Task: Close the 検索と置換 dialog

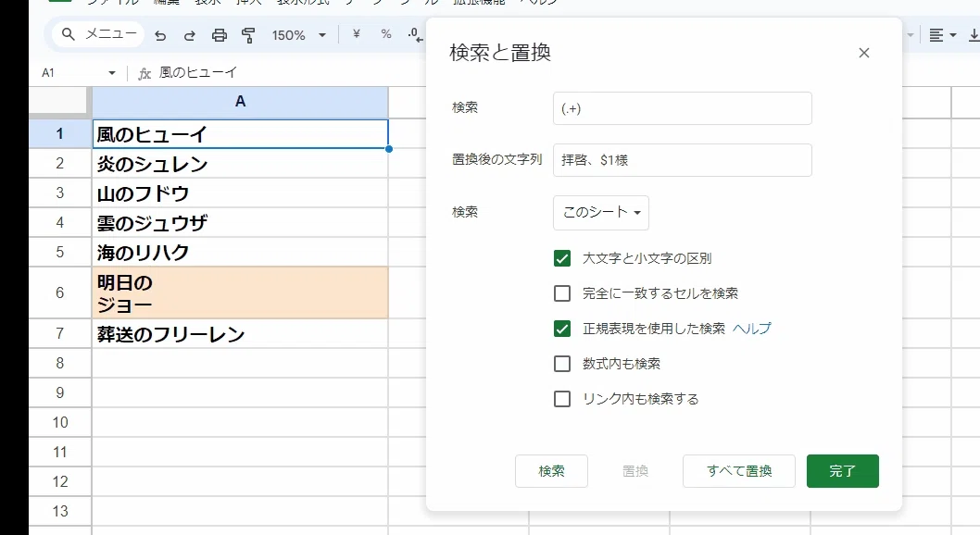Action: click(x=863, y=53)
